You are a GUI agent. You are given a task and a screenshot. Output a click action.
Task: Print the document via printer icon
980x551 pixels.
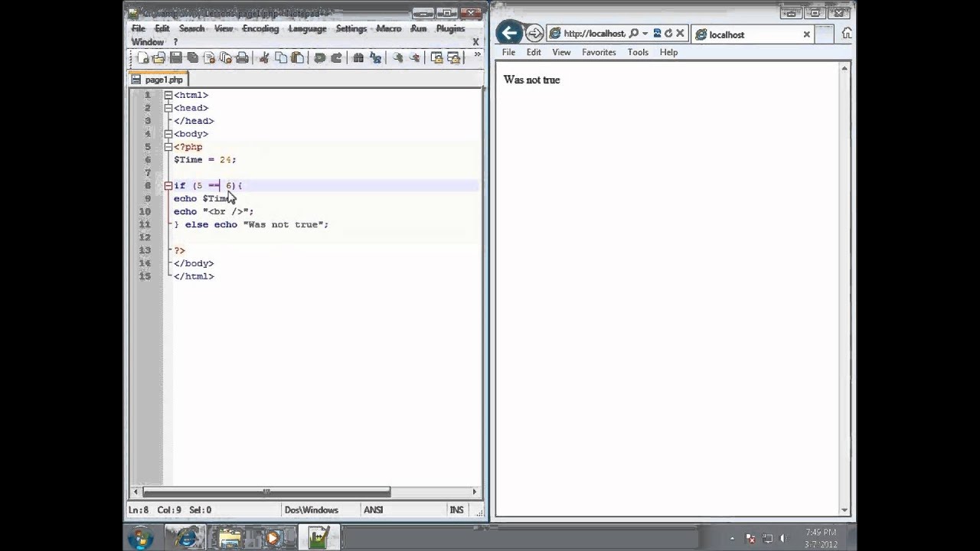[x=243, y=58]
